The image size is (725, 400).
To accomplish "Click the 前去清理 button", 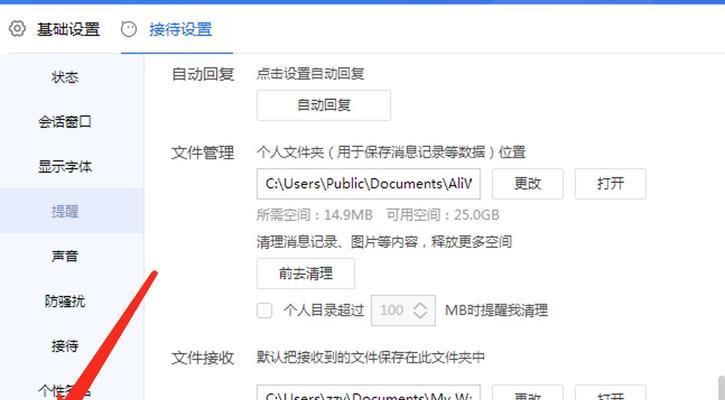I will coord(306,273).
